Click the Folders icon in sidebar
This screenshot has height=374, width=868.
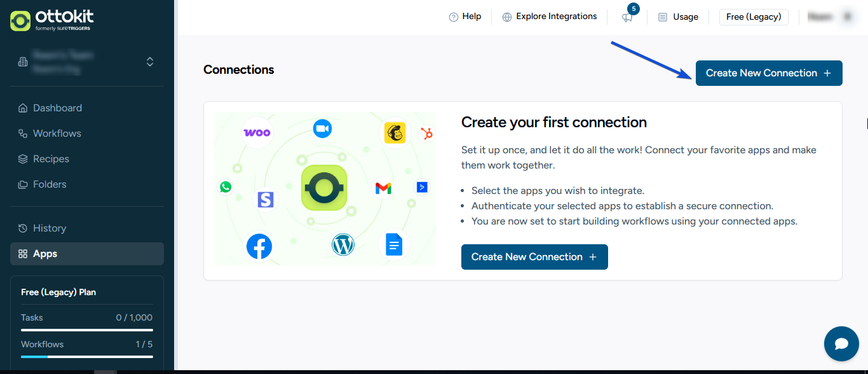click(x=23, y=184)
